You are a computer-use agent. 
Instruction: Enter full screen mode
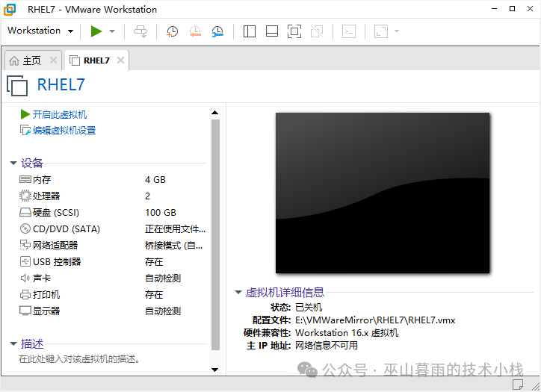coord(294,31)
